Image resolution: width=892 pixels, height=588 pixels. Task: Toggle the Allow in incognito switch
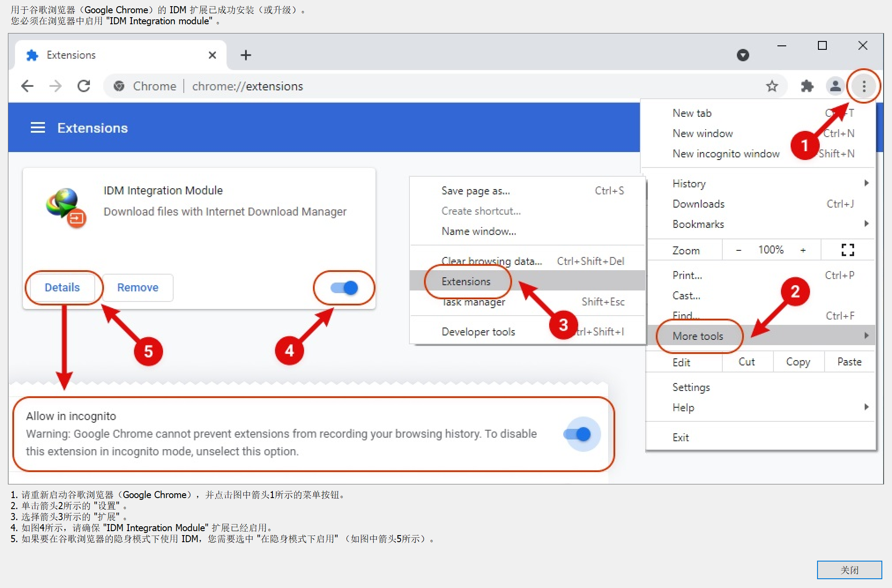click(577, 434)
